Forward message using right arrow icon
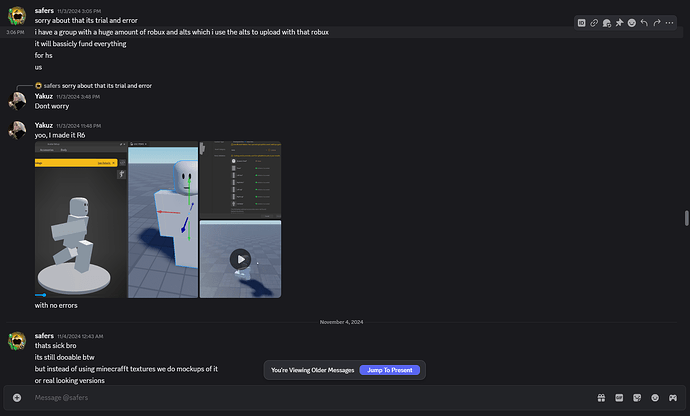 pyautogui.click(x=657, y=23)
